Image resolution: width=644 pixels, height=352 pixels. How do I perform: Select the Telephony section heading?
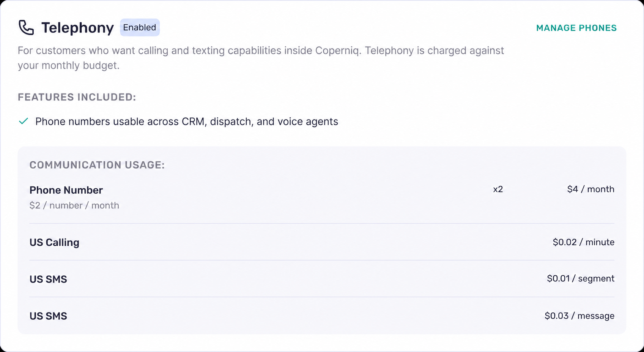click(77, 28)
